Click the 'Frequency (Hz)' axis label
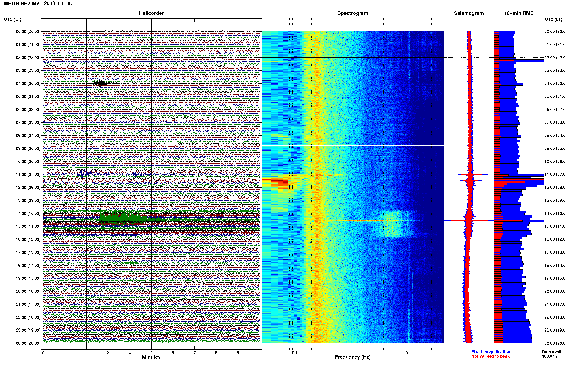588x368 pixels. [x=353, y=357]
